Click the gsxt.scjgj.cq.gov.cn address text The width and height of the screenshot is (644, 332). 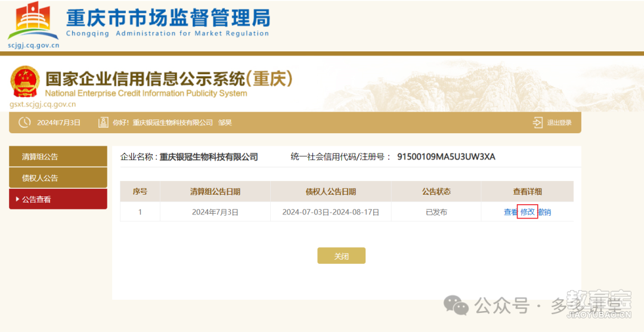pos(43,104)
